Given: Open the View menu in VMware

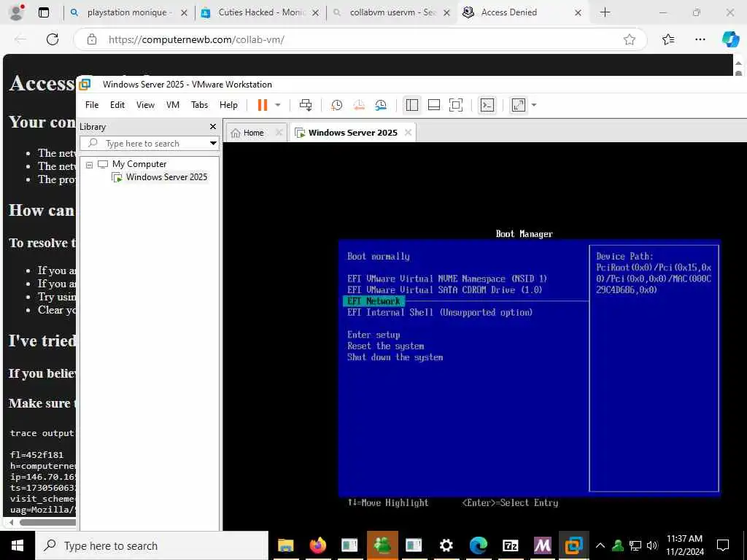Looking at the screenshot, I should pyautogui.click(x=145, y=105).
